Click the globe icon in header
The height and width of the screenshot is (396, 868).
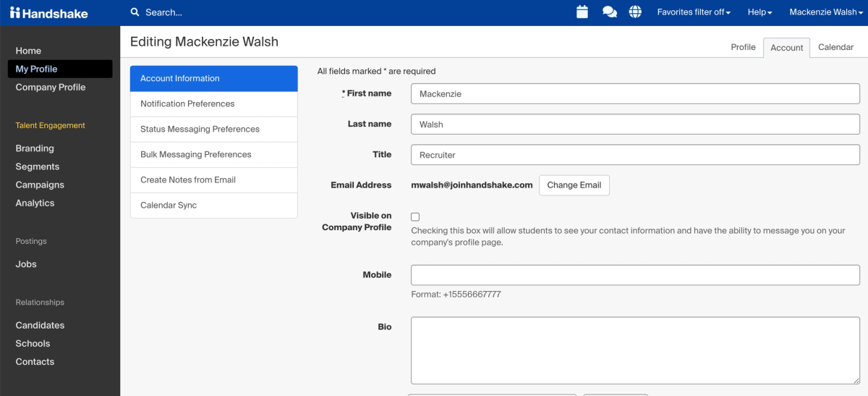coord(635,12)
